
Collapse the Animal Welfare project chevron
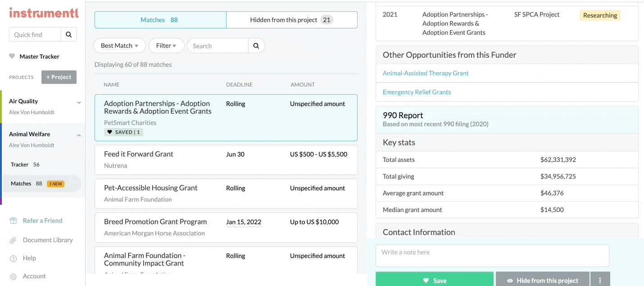[79, 135]
